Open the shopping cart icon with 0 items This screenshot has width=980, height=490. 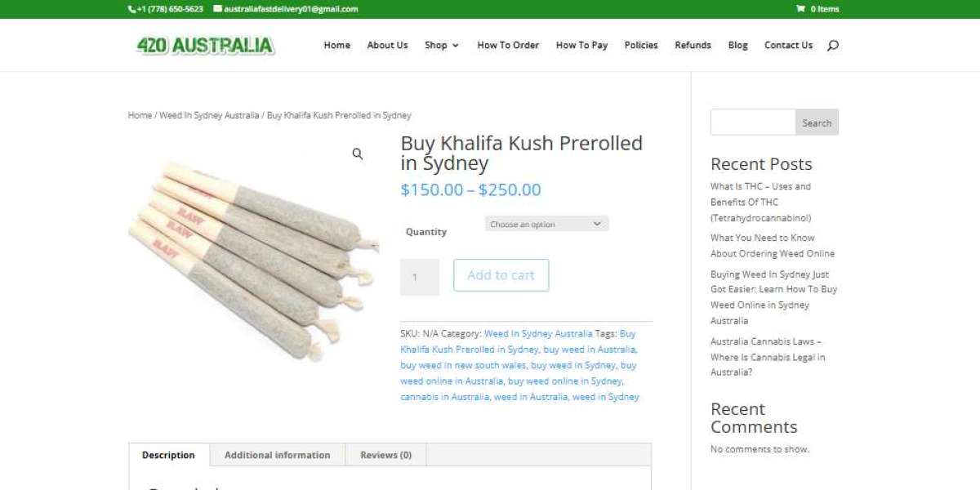pyautogui.click(x=800, y=9)
